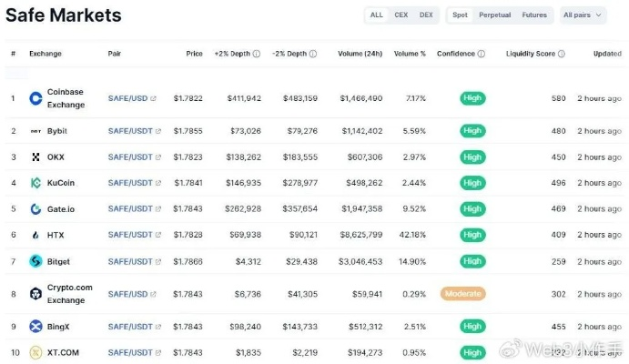Sort table by Price column header
The height and width of the screenshot is (364, 629).
click(x=194, y=54)
